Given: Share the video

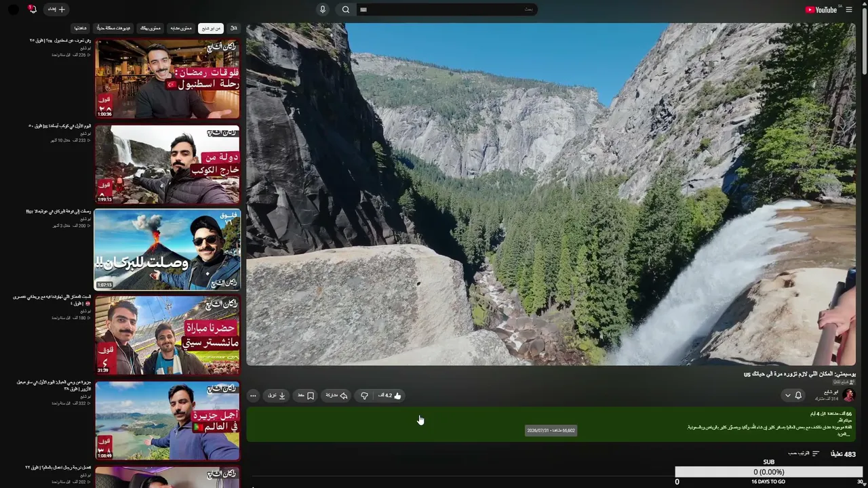Looking at the screenshot, I should click(336, 396).
